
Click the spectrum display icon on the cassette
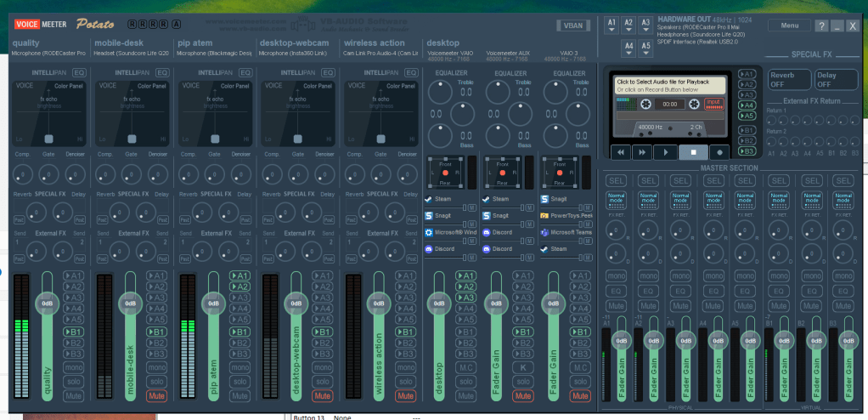(x=627, y=104)
